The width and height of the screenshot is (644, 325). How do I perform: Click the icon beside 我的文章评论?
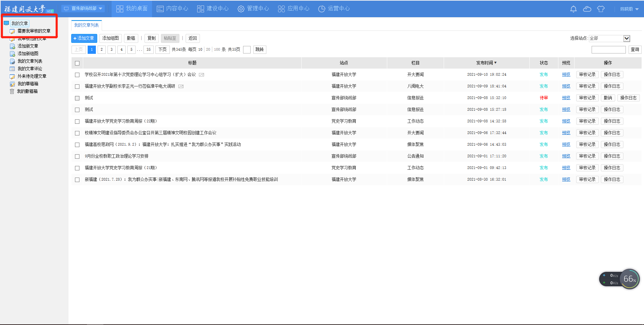12,69
